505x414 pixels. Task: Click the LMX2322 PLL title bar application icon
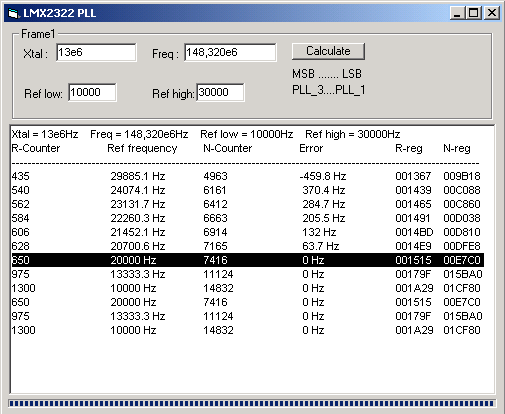coord(13,13)
